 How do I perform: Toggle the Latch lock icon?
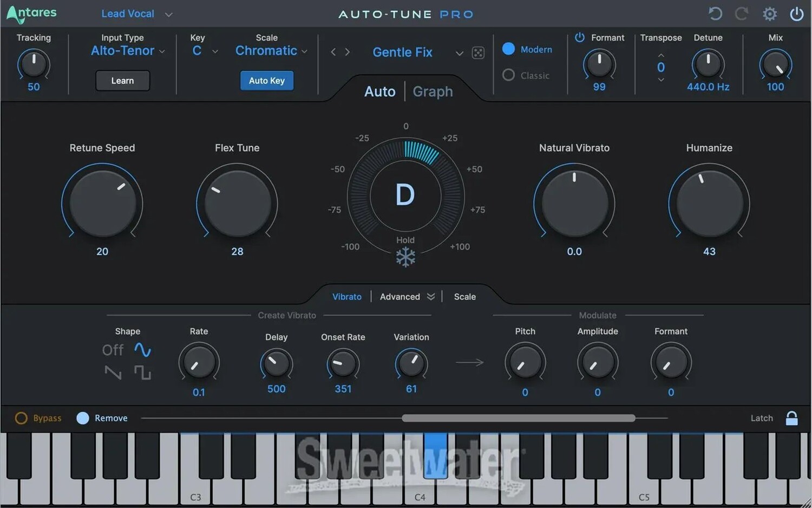click(x=791, y=418)
